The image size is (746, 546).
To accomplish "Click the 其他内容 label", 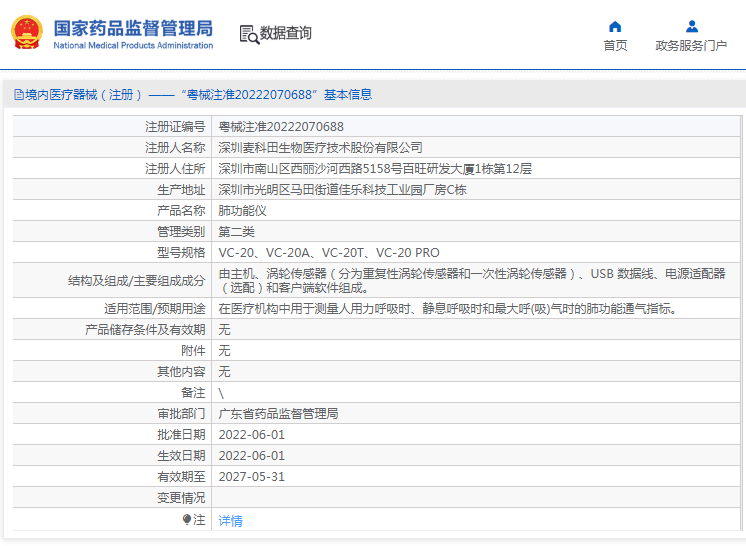I will [x=181, y=371].
